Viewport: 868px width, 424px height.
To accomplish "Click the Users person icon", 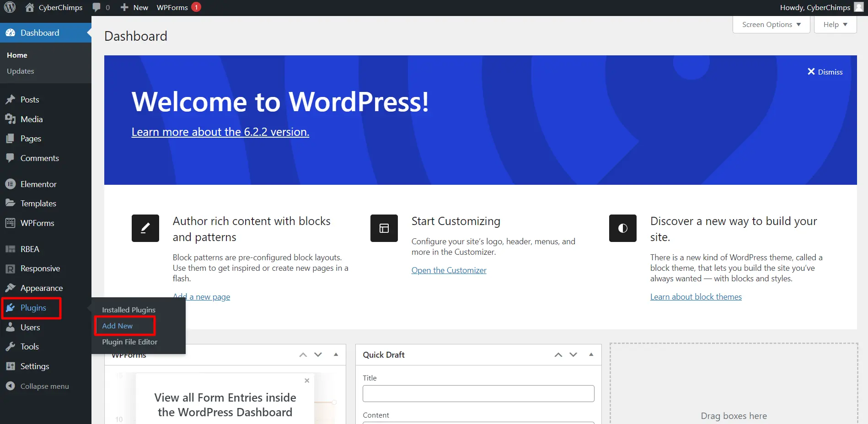I will (x=11, y=327).
